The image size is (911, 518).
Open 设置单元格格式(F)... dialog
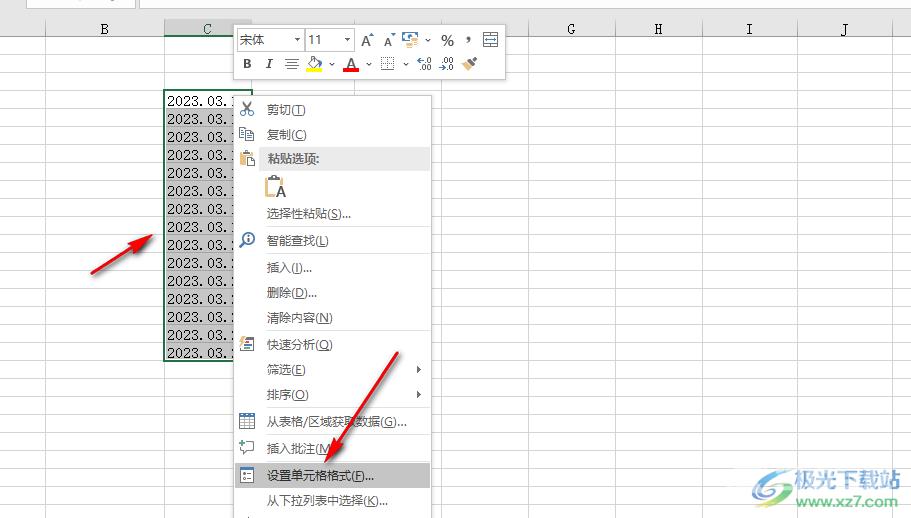pyautogui.click(x=332, y=476)
